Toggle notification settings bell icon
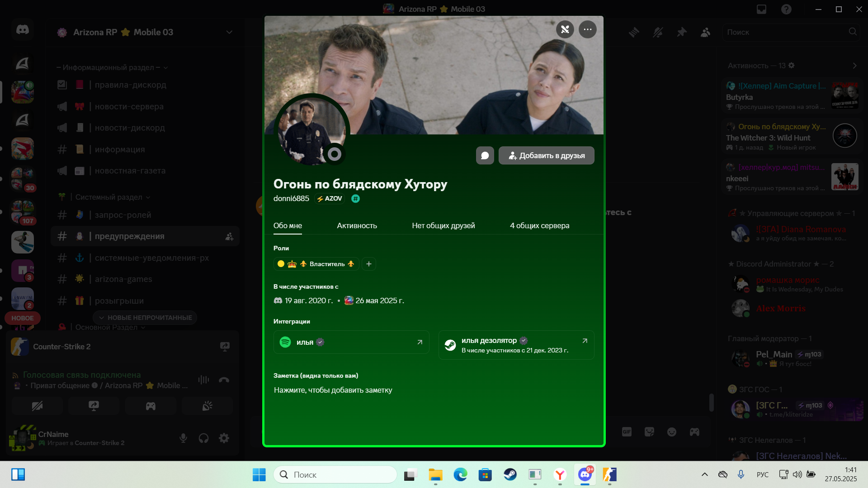The image size is (868, 488). 658,32
